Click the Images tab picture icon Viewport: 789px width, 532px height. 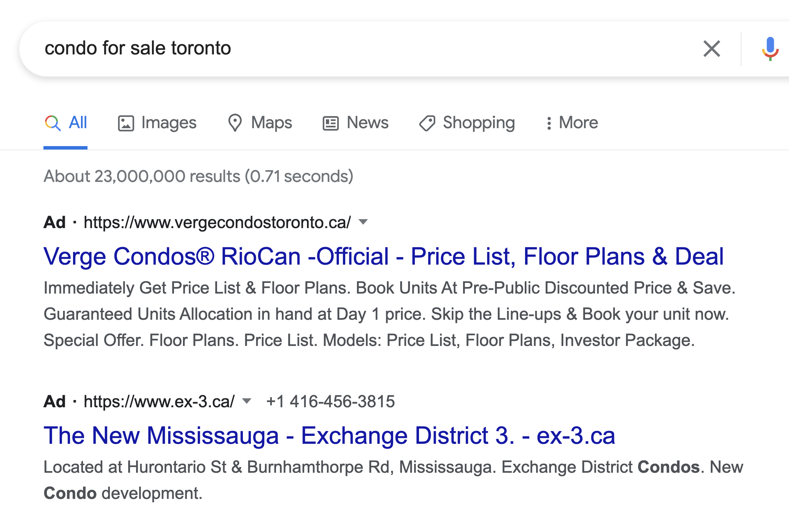click(126, 123)
